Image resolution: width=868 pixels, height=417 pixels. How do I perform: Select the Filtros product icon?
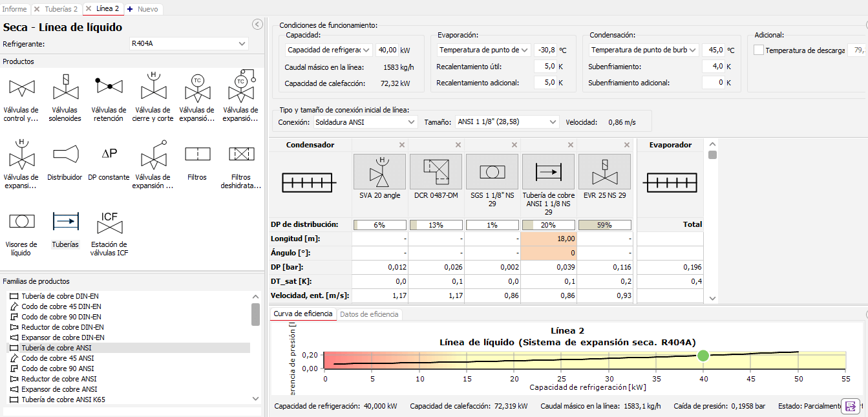pyautogui.click(x=196, y=154)
